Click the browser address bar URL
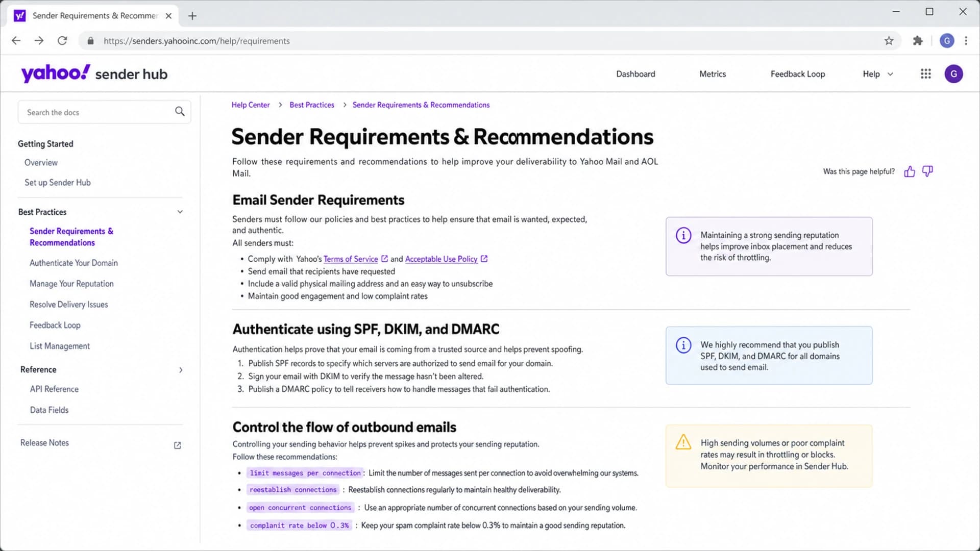 pyautogui.click(x=197, y=41)
